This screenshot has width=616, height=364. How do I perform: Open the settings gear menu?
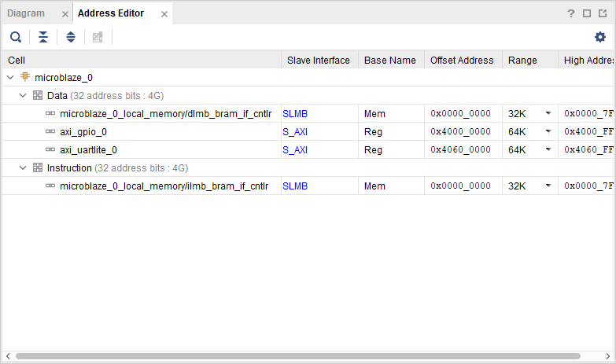point(600,37)
